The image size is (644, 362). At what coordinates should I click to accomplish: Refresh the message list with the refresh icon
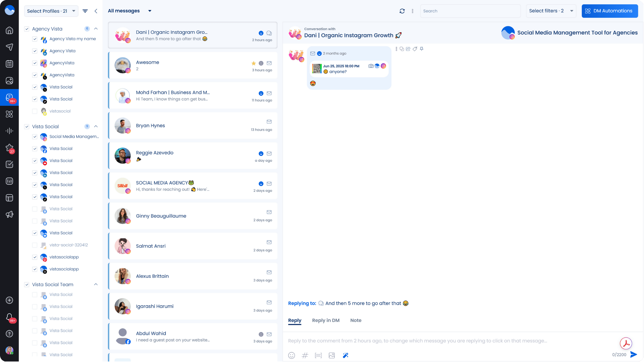(402, 11)
